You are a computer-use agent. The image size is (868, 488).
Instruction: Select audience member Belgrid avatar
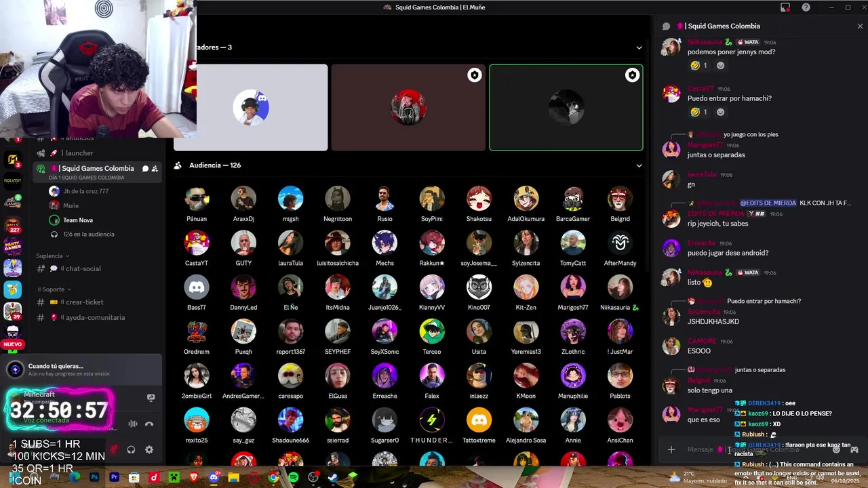pos(620,199)
